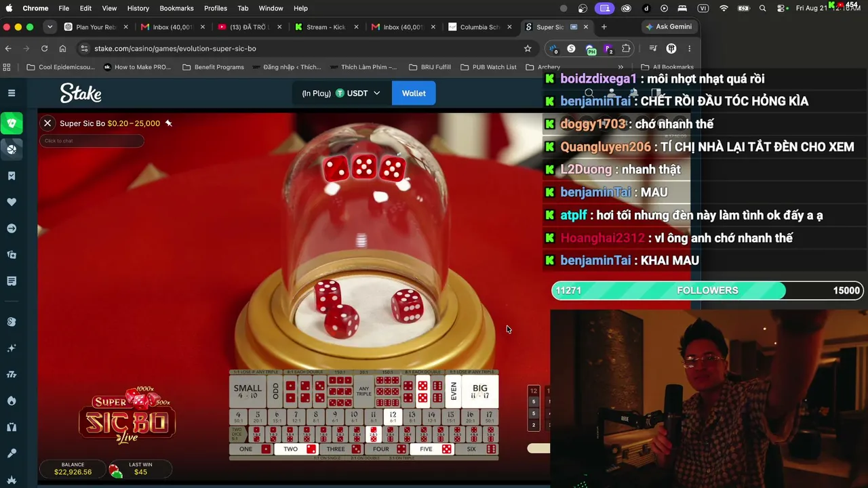Bet on EVEN
Image resolution: width=868 pixels, height=488 pixels.
point(454,392)
